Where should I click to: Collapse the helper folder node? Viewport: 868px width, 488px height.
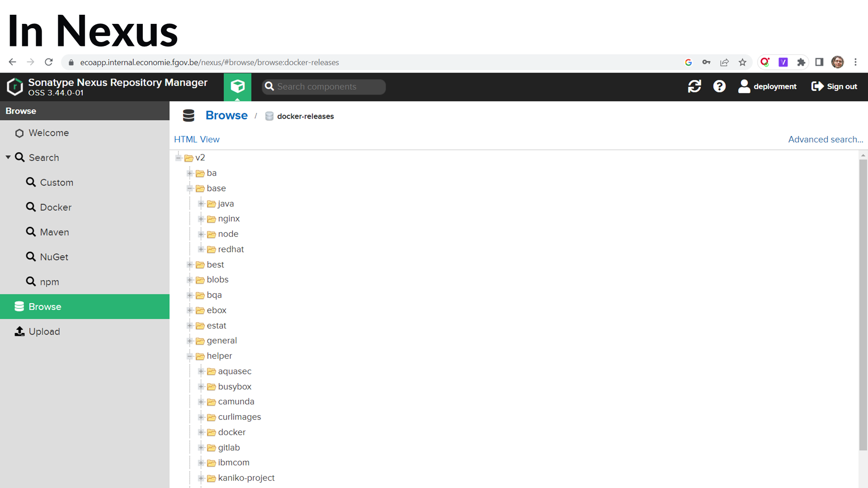point(190,356)
